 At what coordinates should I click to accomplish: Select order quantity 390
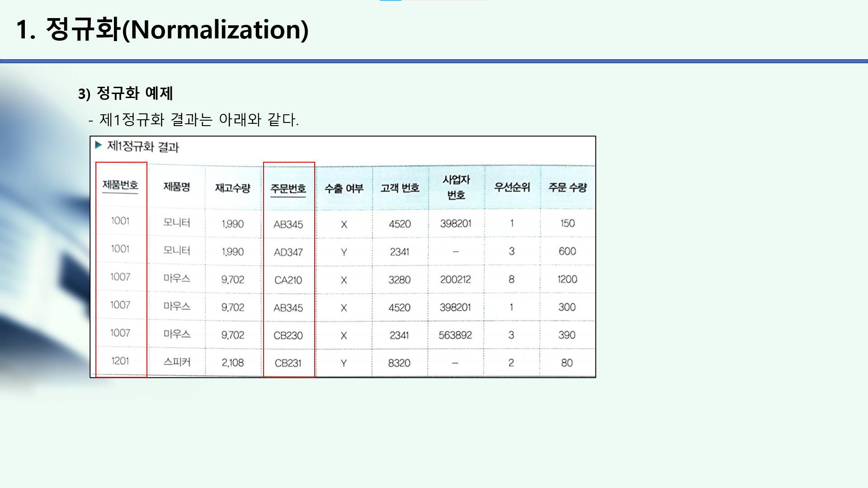click(x=567, y=335)
